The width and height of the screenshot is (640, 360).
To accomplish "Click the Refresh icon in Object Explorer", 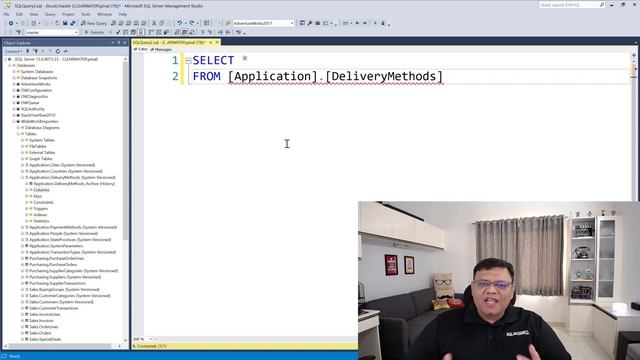I will tap(58, 51).
